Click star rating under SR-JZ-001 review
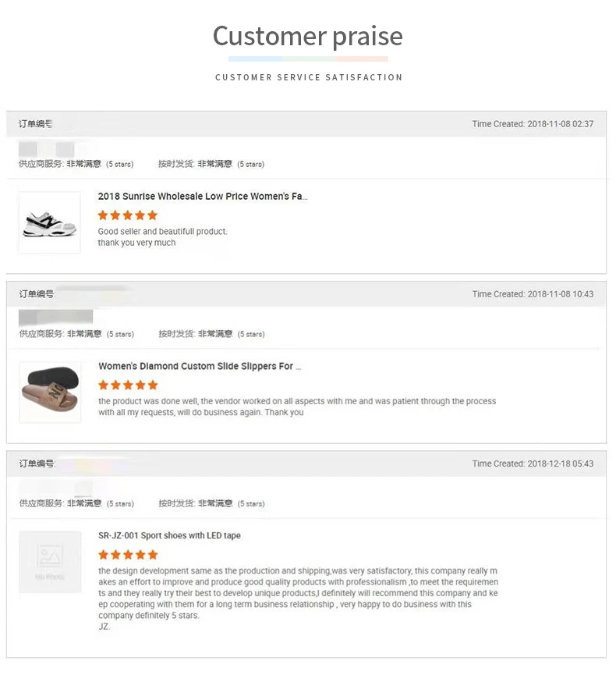The height and width of the screenshot is (689, 616). click(128, 555)
